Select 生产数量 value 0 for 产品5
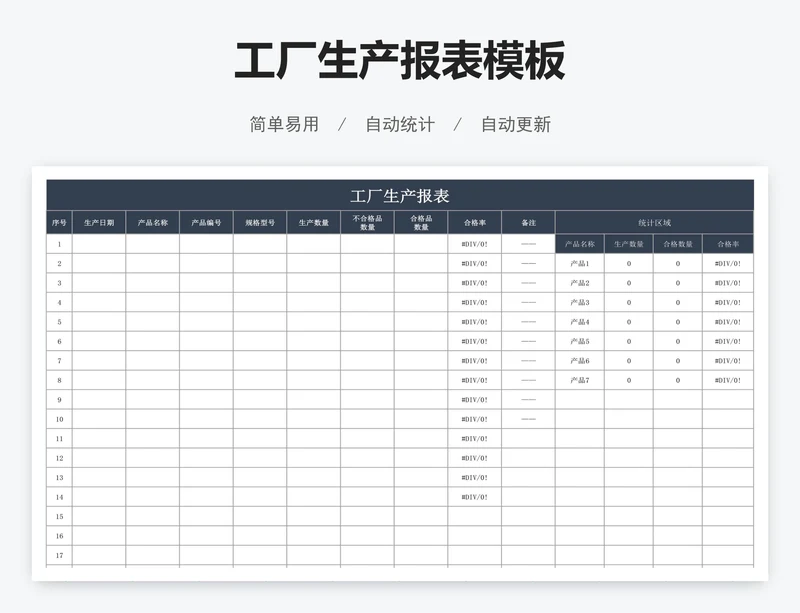The height and width of the screenshot is (613, 800). [x=629, y=341]
